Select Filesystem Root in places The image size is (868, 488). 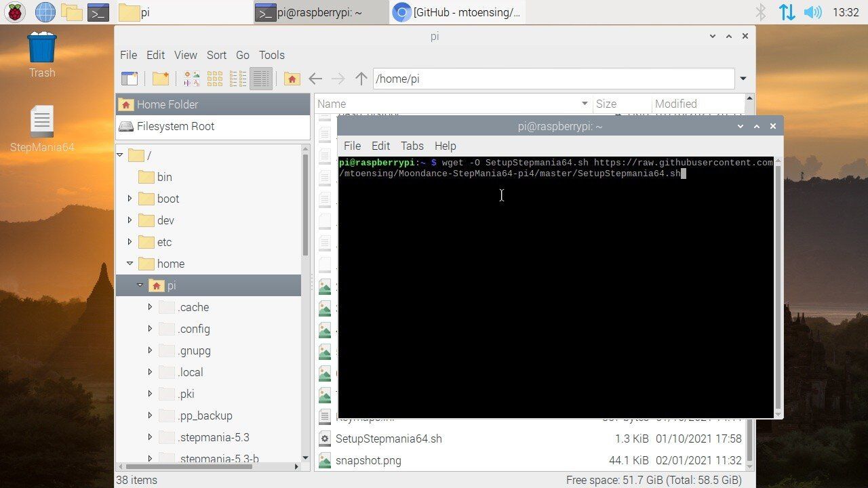pos(213,126)
